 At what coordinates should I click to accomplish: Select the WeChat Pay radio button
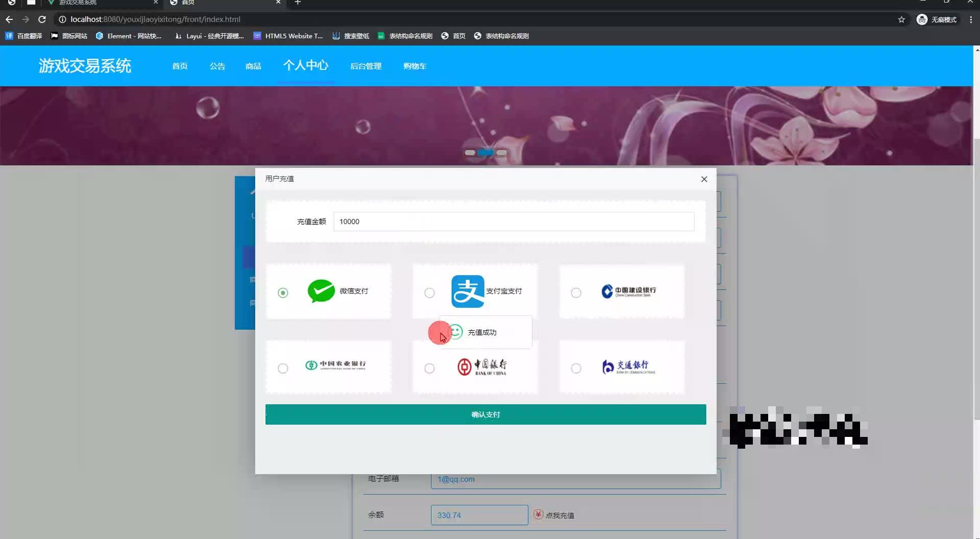tap(283, 292)
